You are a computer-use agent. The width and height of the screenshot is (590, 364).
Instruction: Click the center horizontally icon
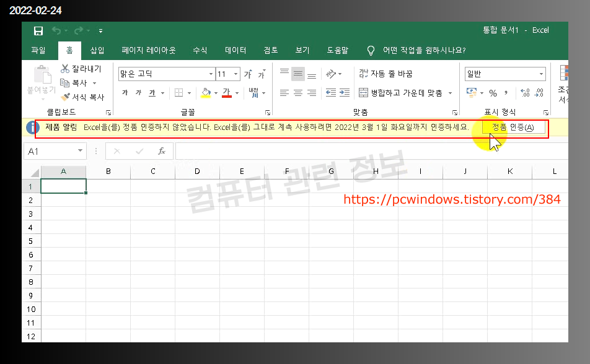(298, 92)
